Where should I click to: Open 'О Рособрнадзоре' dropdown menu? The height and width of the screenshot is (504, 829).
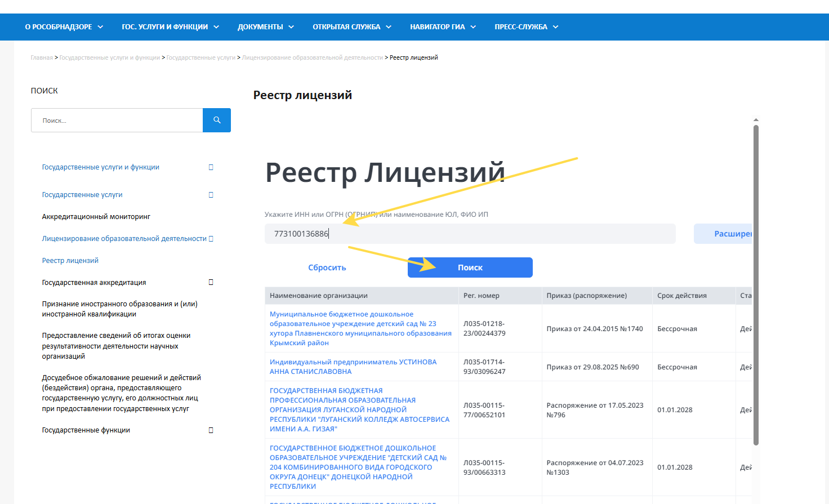click(64, 27)
